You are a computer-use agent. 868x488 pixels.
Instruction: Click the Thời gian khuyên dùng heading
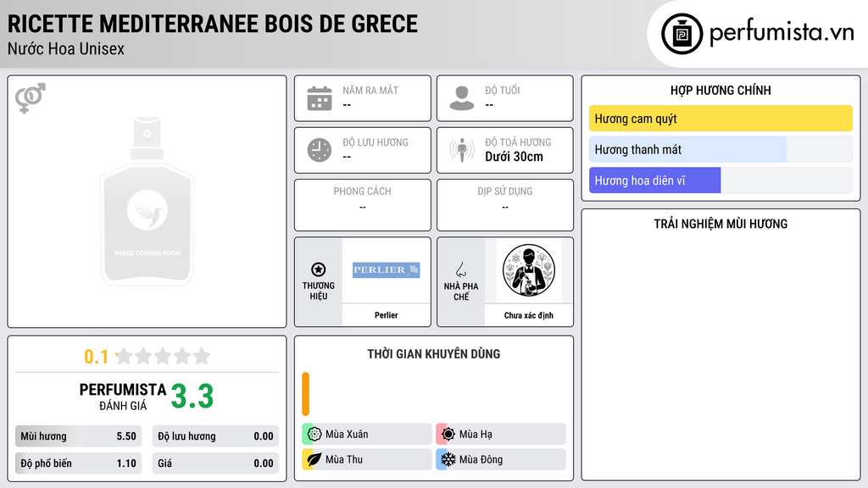tap(433, 353)
